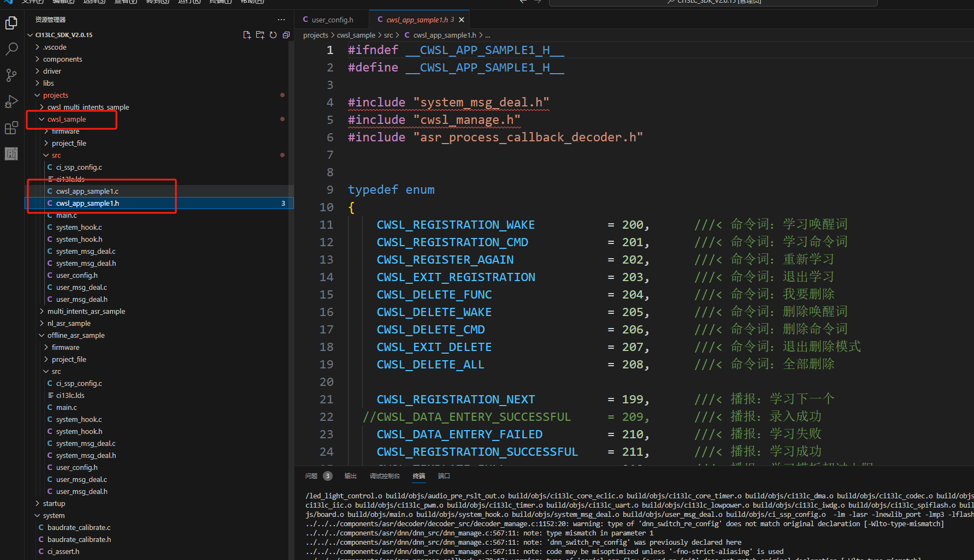Click the New Folder icon in explorer
974x560 pixels.
pyautogui.click(x=260, y=35)
